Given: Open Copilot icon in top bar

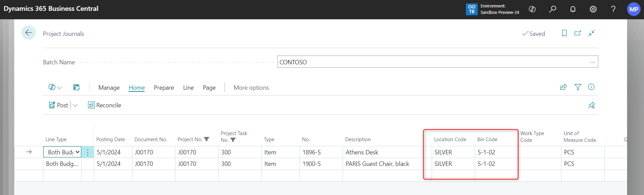Looking at the screenshot, I should click(532, 9).
